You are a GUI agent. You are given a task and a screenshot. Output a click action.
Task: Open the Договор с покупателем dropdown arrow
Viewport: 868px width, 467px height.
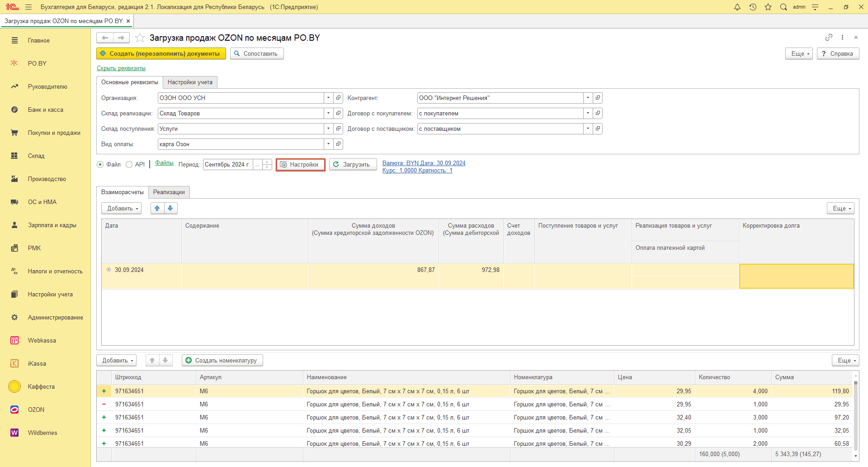click(588, 113)
